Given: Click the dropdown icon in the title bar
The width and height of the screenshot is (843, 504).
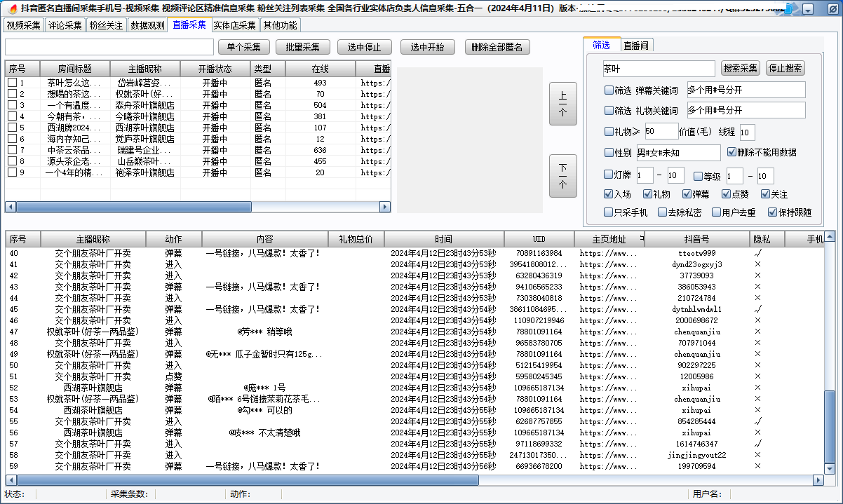Looking at the screenshot, I should tap(808, 10).
